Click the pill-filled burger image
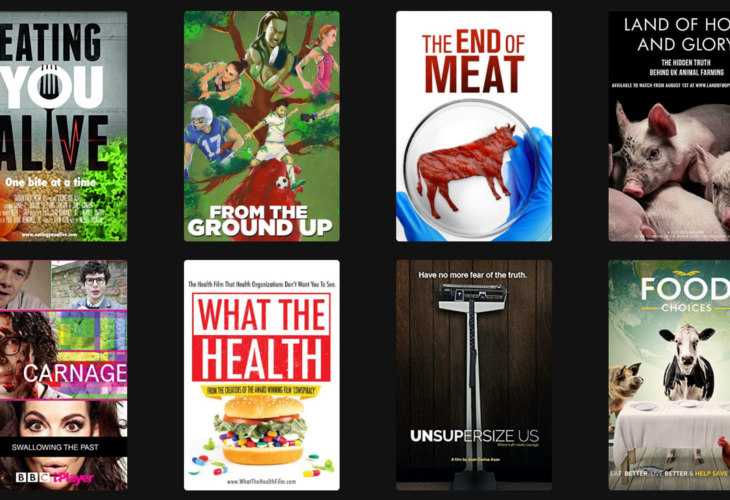The width and height of the screenshot is (730, 500). pos(260,430)
